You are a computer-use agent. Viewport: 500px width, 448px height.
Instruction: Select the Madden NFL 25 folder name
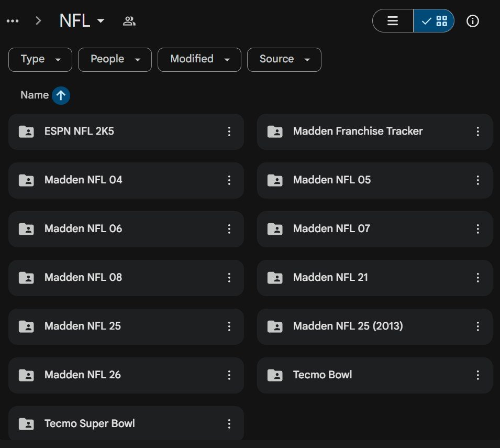pyautogui.click(x=83, y=326)
